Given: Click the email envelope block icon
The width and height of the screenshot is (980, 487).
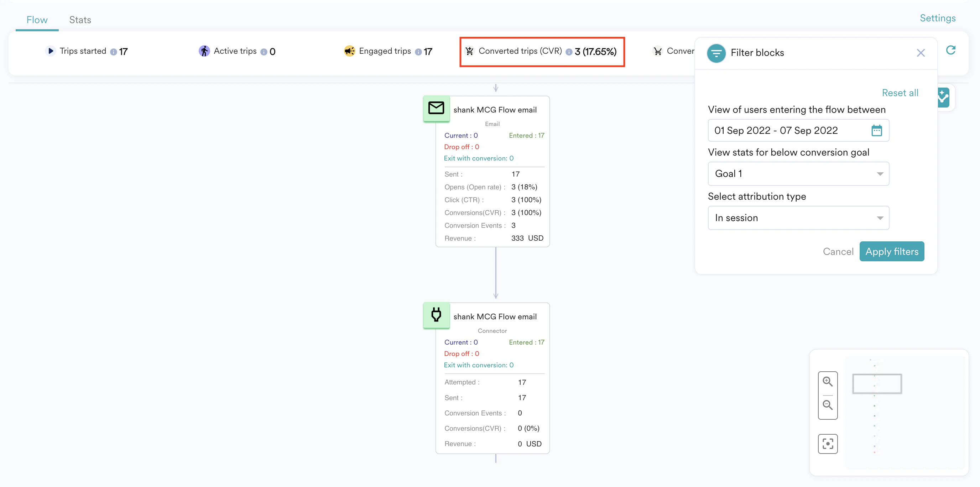Looking at the screenshot, I should (x=436, y=108).
